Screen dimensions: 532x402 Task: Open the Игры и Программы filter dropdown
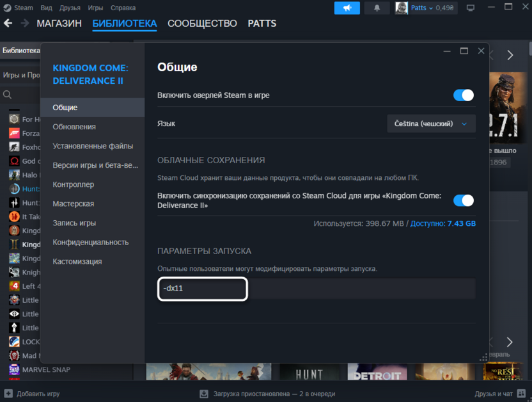pos(21,75)
